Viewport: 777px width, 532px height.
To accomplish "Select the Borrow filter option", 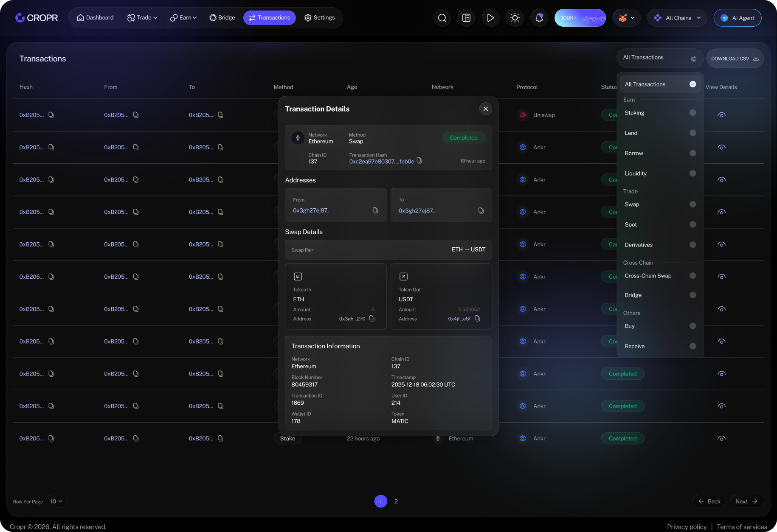I will coord(660,153).
